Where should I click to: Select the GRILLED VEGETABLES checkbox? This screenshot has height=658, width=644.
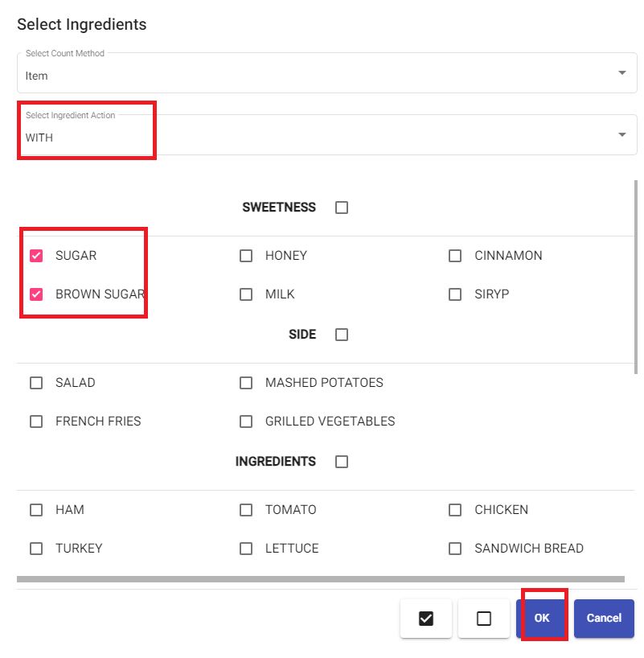[x=246, y=422]
